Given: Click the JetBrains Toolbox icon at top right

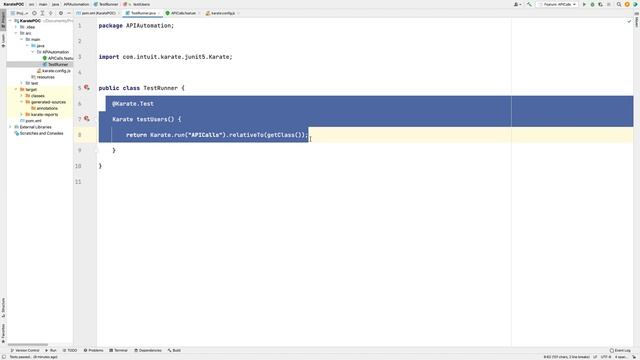Looking at the screenshot, I should point(635,4).
